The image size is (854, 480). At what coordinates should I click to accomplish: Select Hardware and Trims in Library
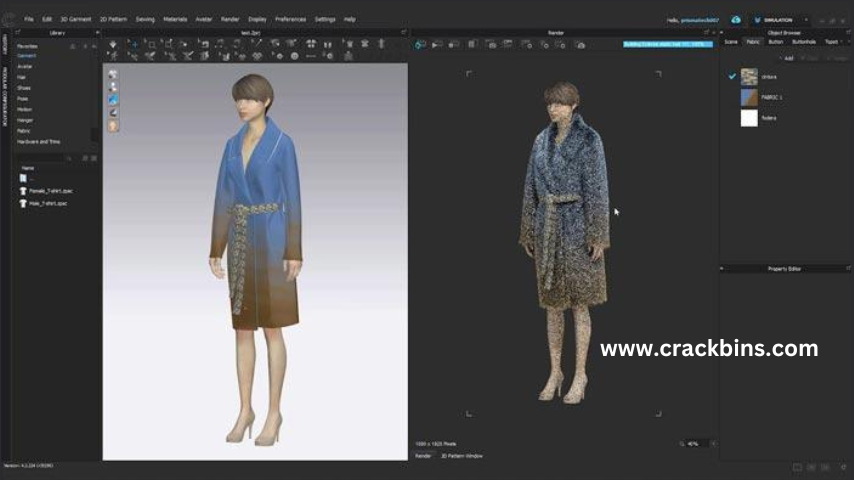point(38,141)
